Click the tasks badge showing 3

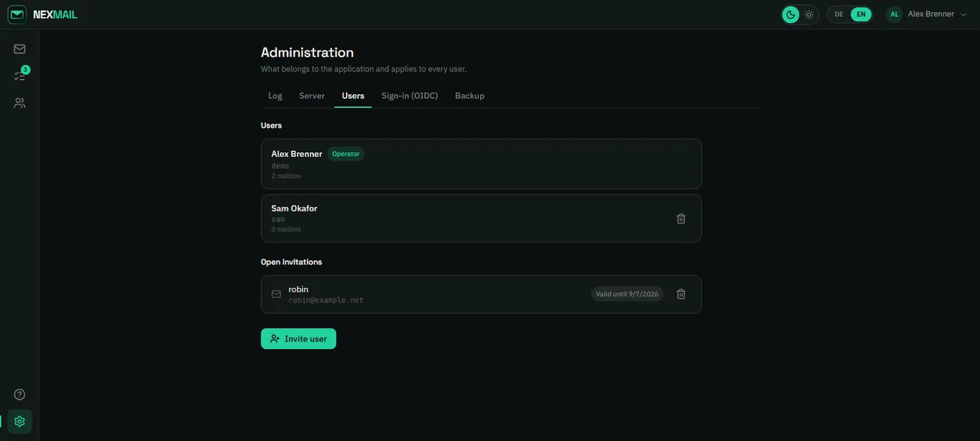pyautogui.click(x=25, y=70)
